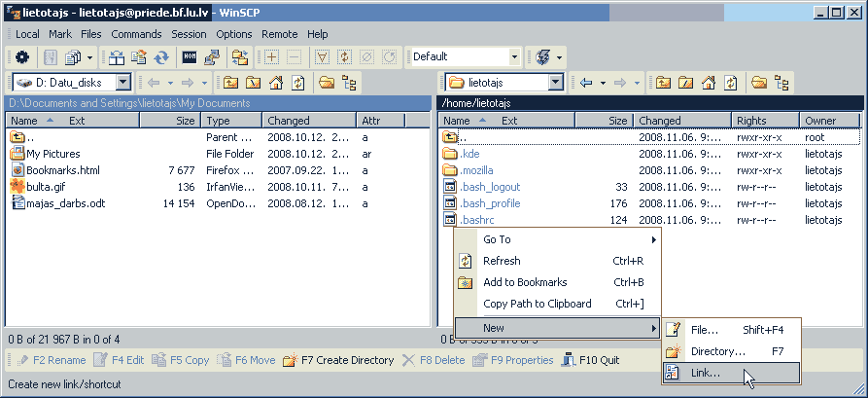This screenshot has width=868, height=398.
Task: Toggle Synchronize Browsing icon
Action: [x=240, y=56]
